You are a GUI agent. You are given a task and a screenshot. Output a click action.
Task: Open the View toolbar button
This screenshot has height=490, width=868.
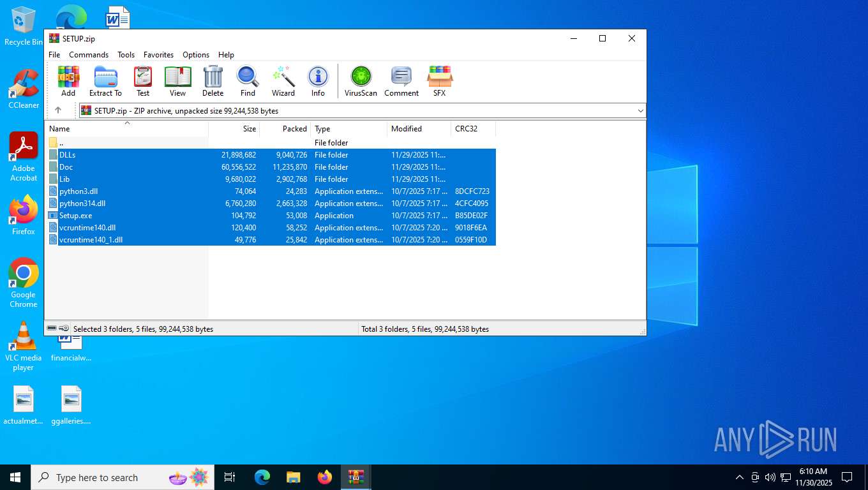177,81
